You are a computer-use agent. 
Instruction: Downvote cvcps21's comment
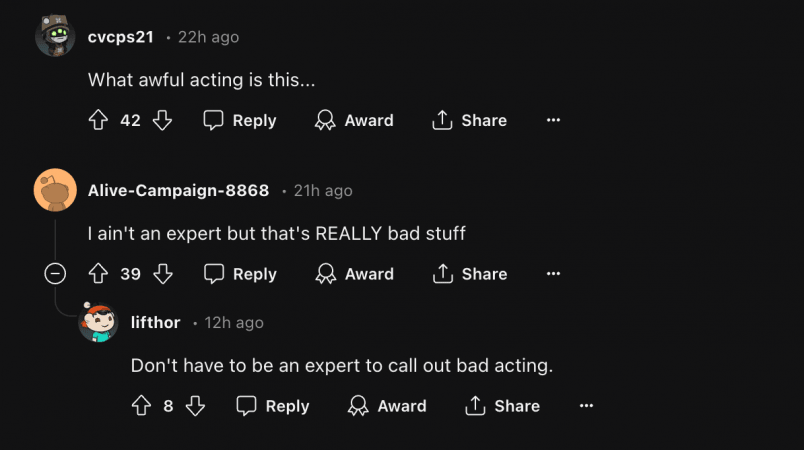tap(163, 120)
